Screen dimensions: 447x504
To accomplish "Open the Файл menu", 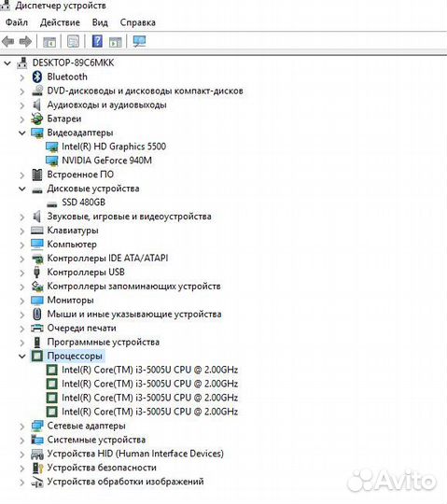I will [x=17, y=22].
